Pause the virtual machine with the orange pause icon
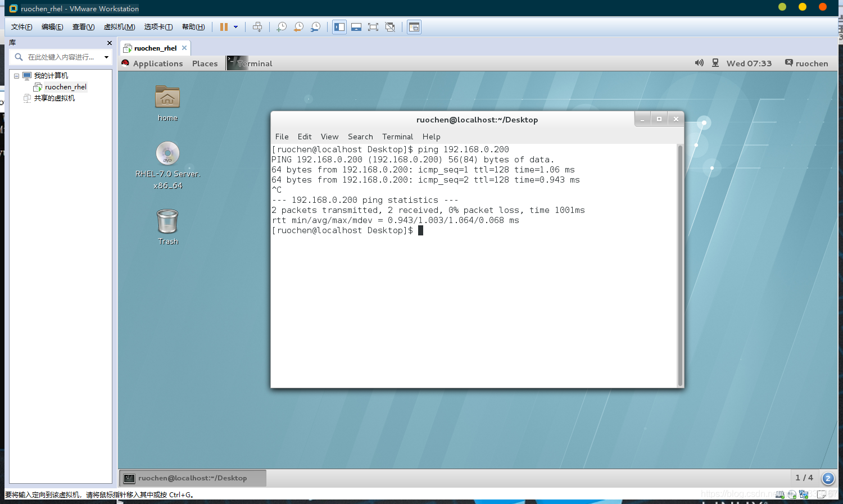Viewport: 843px width, 504px height. [x=224, y=27]
